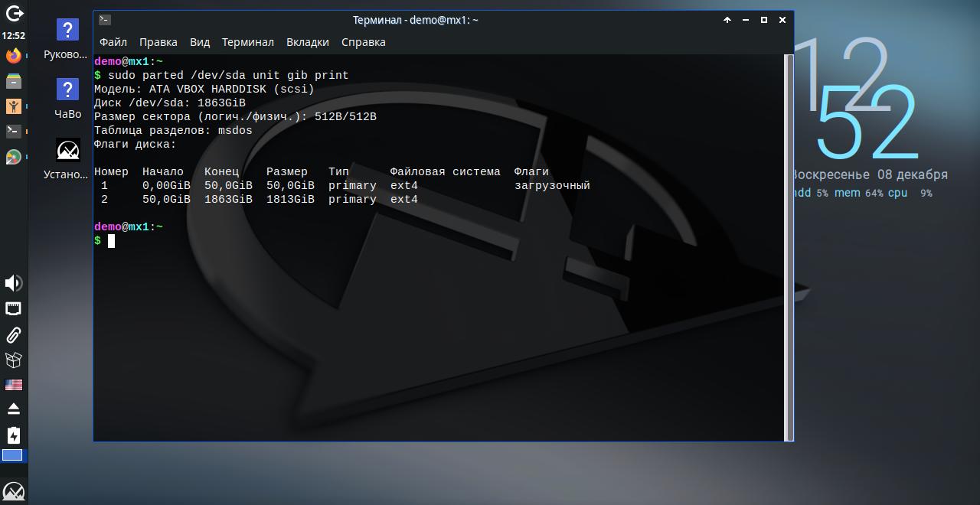Click the terminal icon in side panel
980x505 pixels.
pos(13,132)
